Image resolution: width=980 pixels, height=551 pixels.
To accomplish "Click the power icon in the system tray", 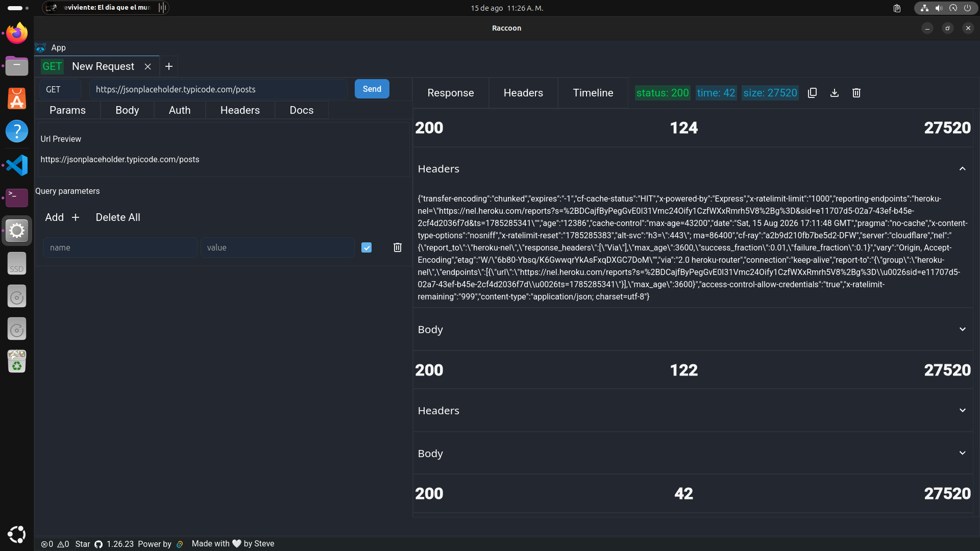I will (x=967, y=8).
